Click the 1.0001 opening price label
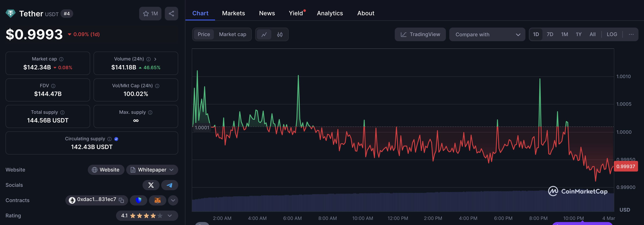This screenshot has height=225, width=644. 202,127
